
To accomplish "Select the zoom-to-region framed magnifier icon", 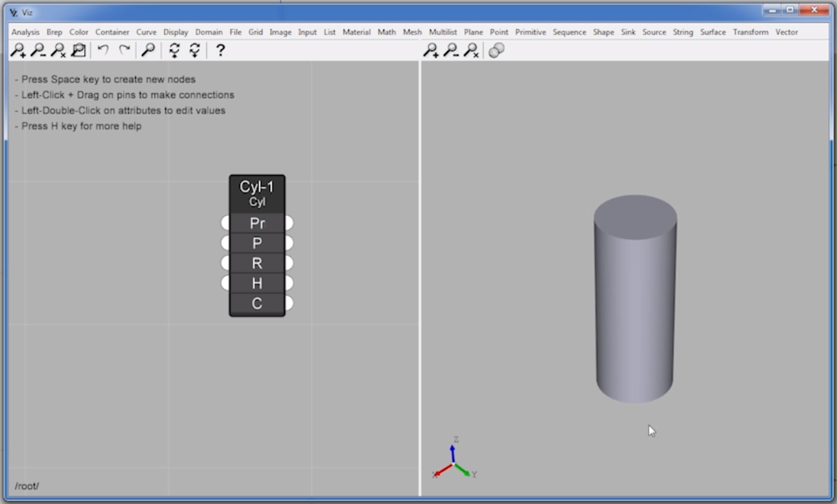I will pos(79,50).
